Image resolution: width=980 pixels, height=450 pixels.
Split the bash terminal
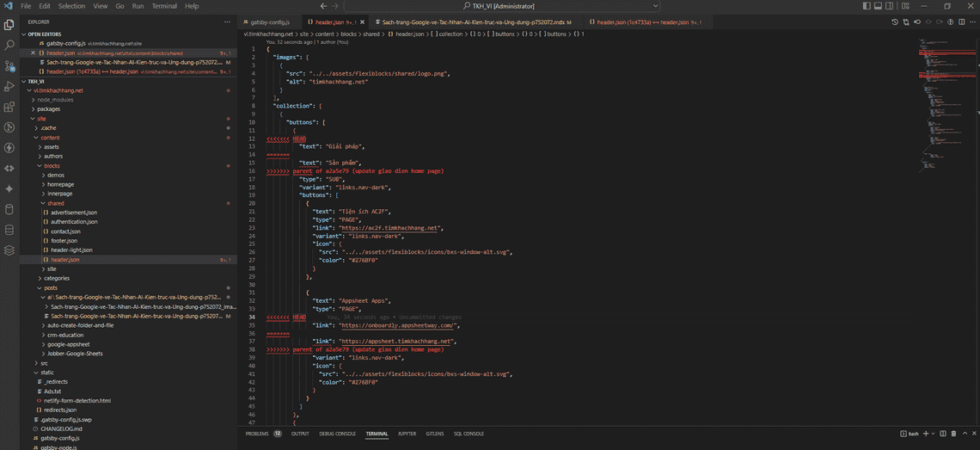[943, 434]
